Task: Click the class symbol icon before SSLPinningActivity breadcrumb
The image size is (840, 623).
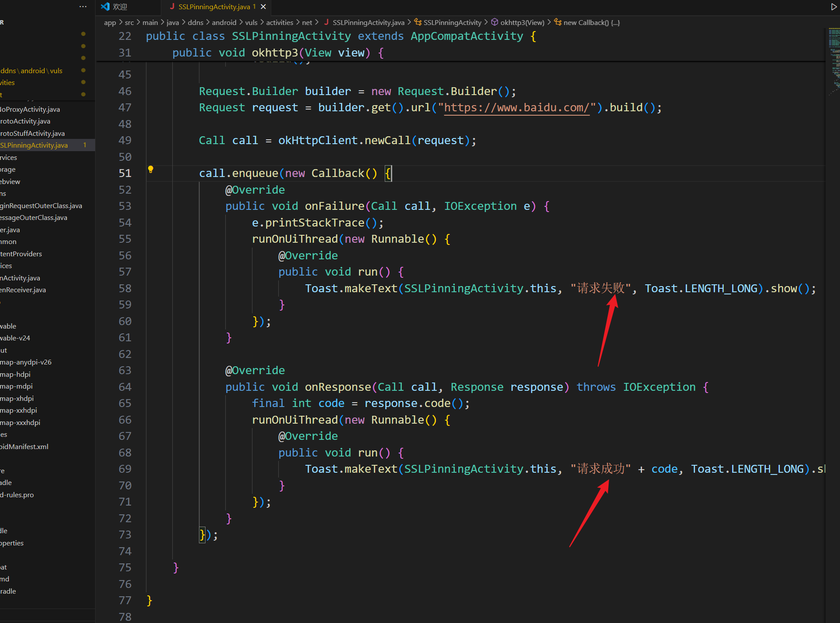Action: (418, 22)
